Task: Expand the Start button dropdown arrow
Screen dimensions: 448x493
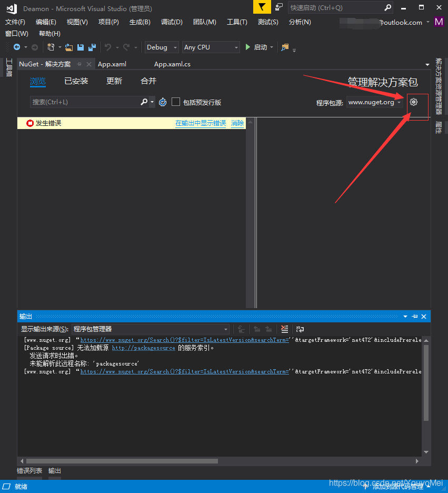Action: tap(272, 47)
